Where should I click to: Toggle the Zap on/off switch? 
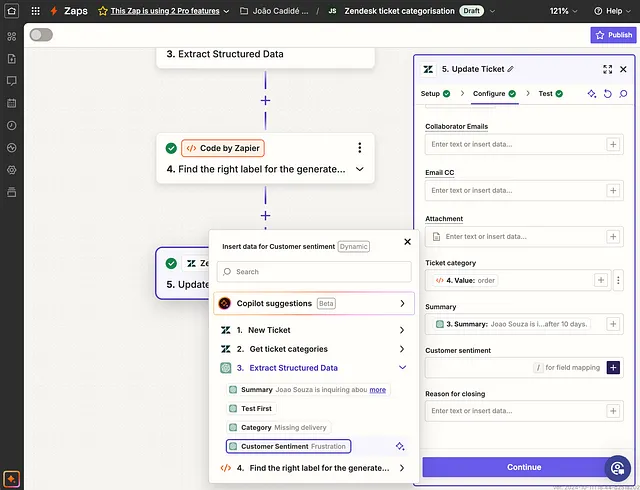coord(41,35)
